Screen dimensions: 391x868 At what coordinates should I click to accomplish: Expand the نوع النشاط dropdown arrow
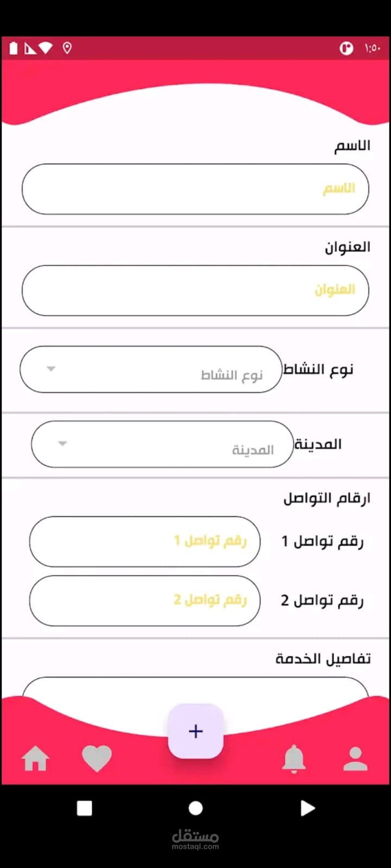tap(51, 369)
